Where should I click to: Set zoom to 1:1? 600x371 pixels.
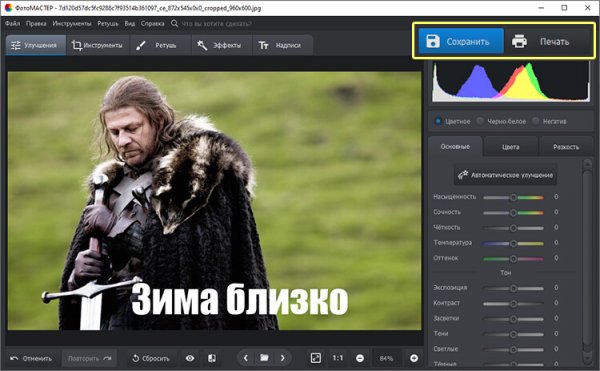(338, 358)
